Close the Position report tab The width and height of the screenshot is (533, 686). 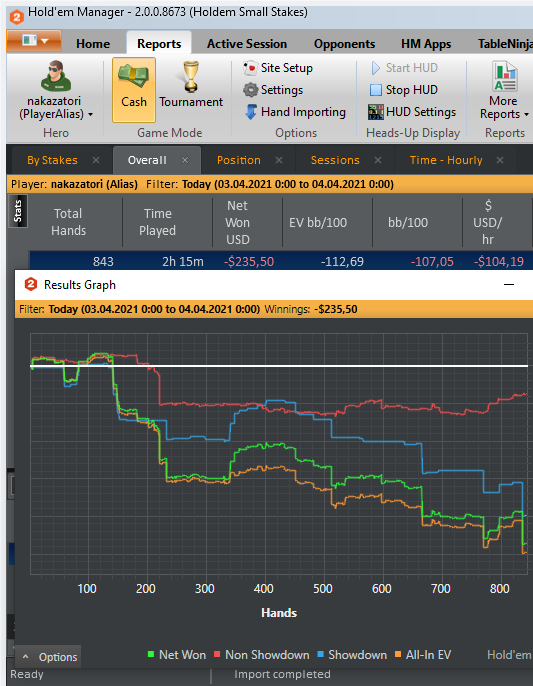point(279,160)
